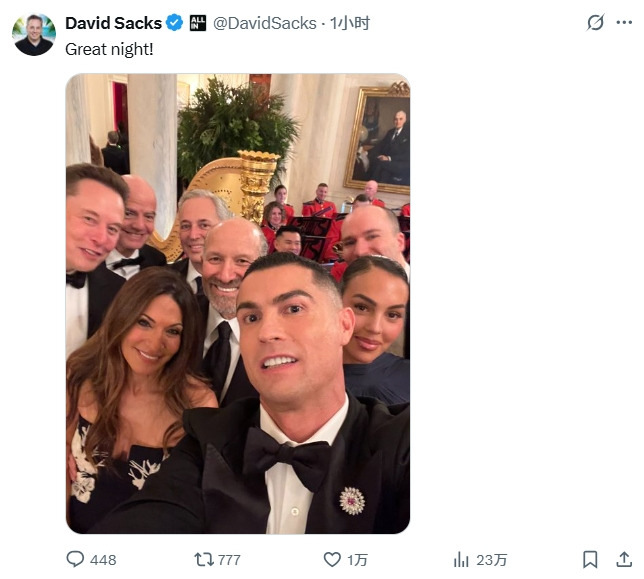
Task: Click the 1小时 post timestamp
Action: click(x=350, y=22)
